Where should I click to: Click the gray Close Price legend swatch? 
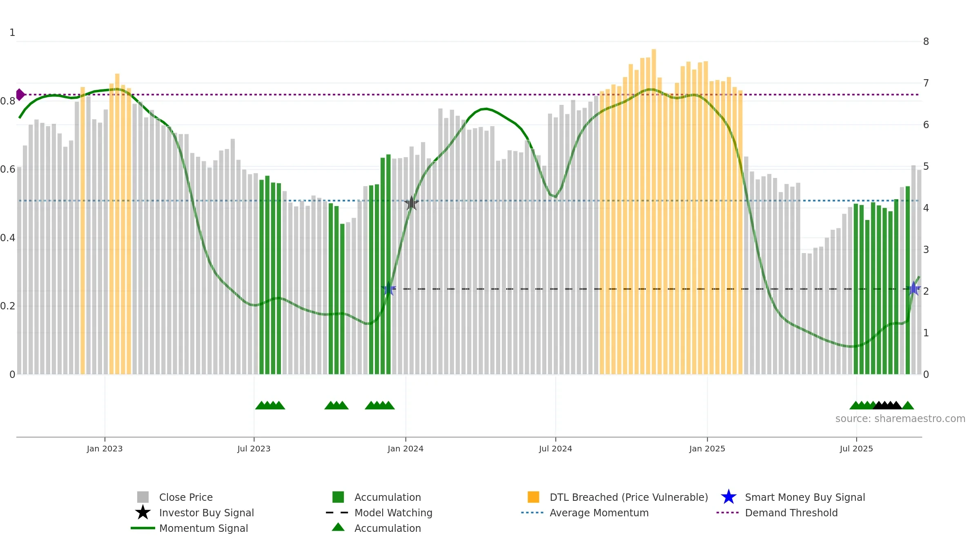click(x=143, y=497)
